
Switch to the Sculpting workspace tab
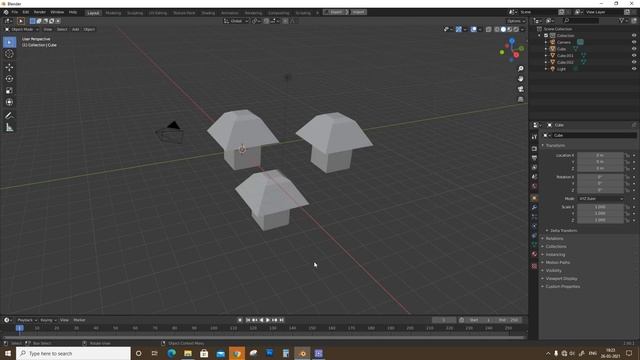135,13
